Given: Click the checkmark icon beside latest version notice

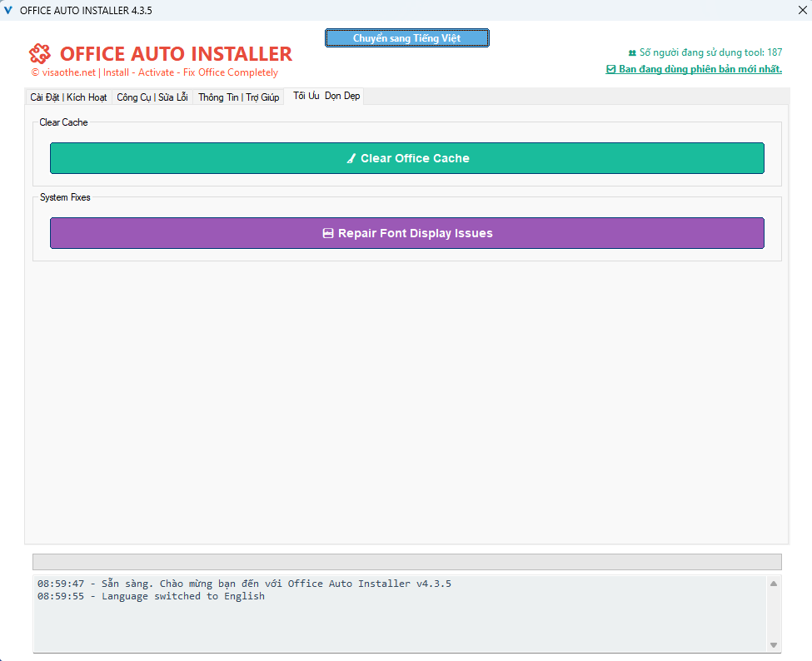Looking at the screenshot, I should [610, 69].
